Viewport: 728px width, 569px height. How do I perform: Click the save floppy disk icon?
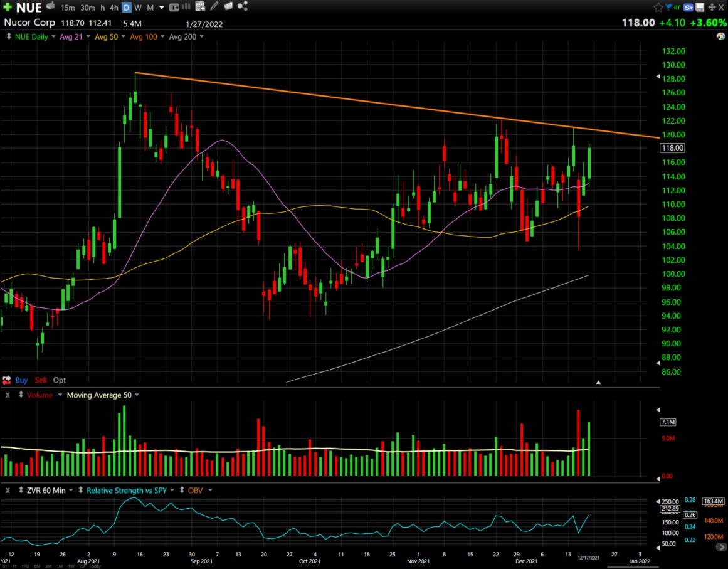click(x=700, y=7)
